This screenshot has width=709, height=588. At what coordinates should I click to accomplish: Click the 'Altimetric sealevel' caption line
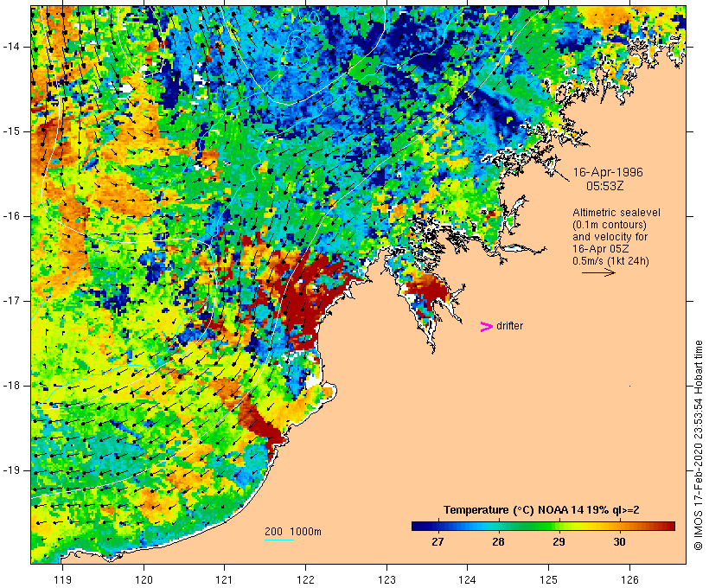[x=616, y=213]
